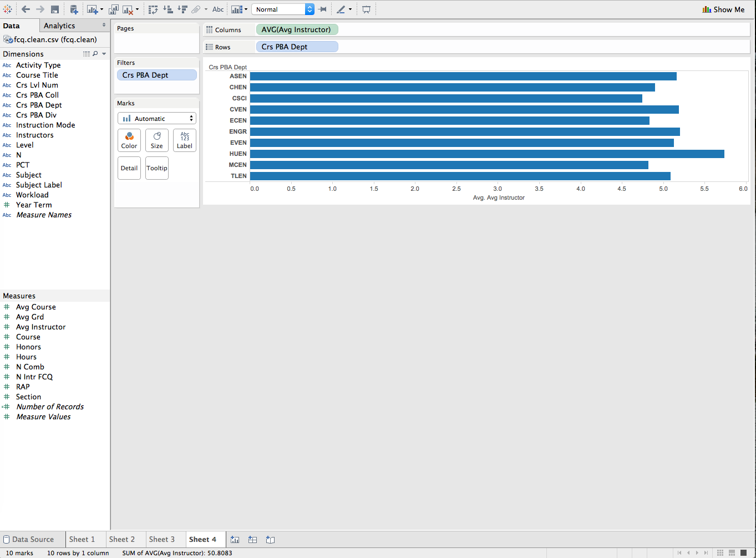Select the ASEN bar in the chart
The image size is (756, 558).
click(x=463, y=76)
